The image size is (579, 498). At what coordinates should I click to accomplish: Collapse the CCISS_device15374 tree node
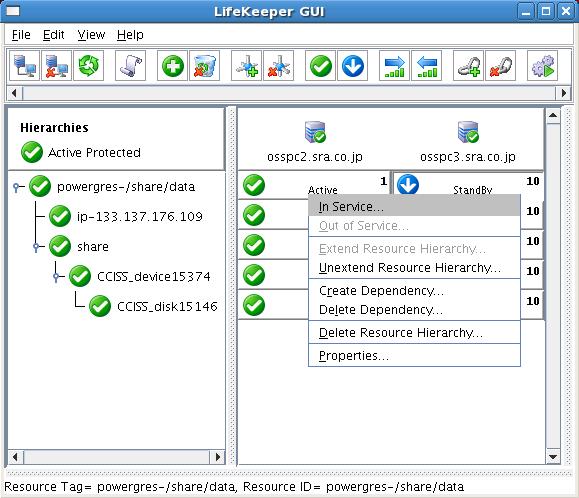[56, 277]
